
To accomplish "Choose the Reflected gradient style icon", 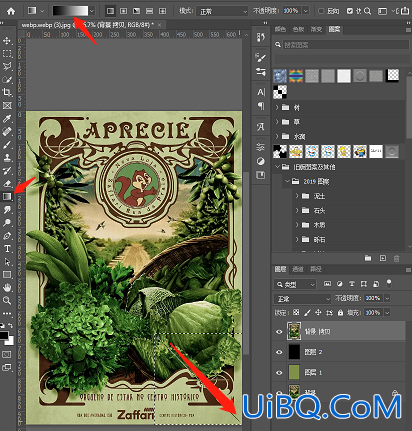I will click(x=149, y=11).
